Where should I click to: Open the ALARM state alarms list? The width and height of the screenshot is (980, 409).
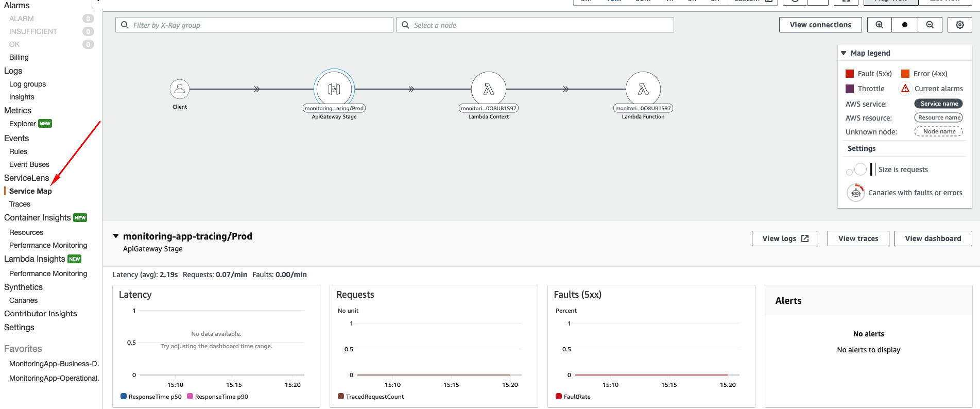22,19
